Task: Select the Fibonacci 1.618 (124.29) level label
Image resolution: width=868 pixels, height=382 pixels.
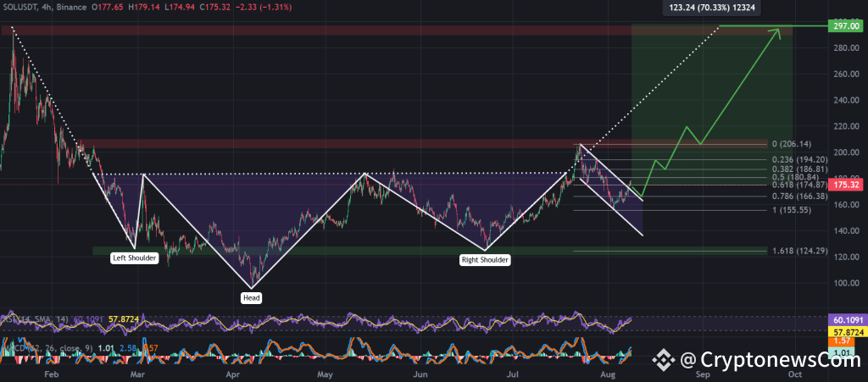Action: click(x=799, y=251)
